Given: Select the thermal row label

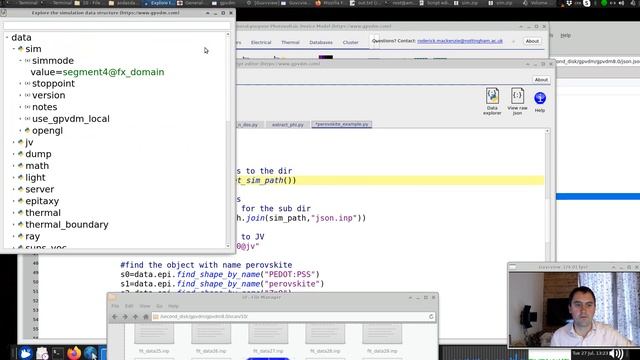Looking at the screenshot, I should point(43,213).
